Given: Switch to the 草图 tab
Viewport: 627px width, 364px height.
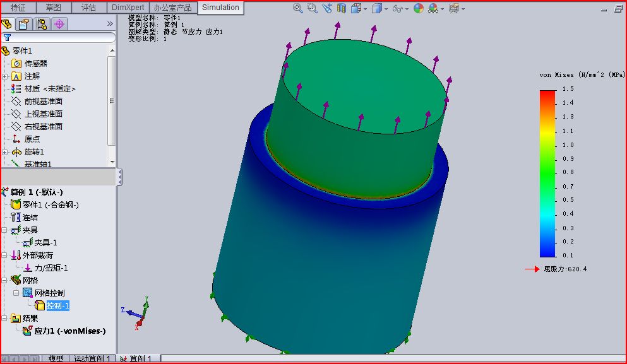Looking at the screenshot, I should coord(54,8).
